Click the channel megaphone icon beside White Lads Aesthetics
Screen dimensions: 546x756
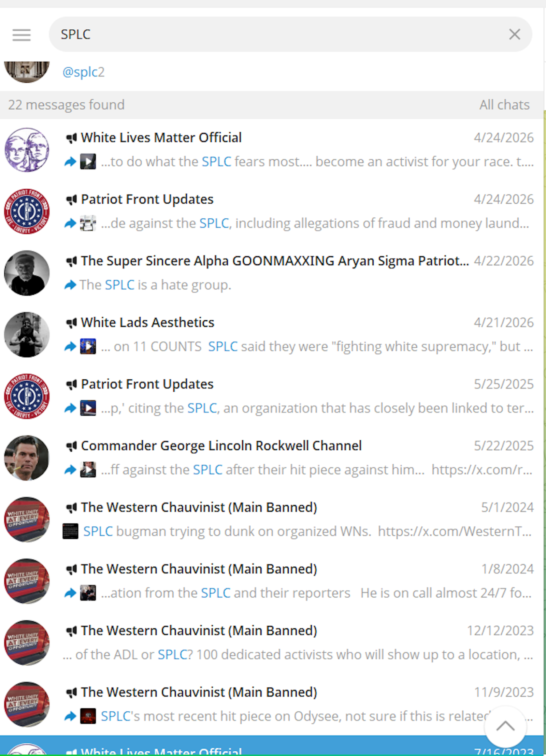[x=71, y=323]
